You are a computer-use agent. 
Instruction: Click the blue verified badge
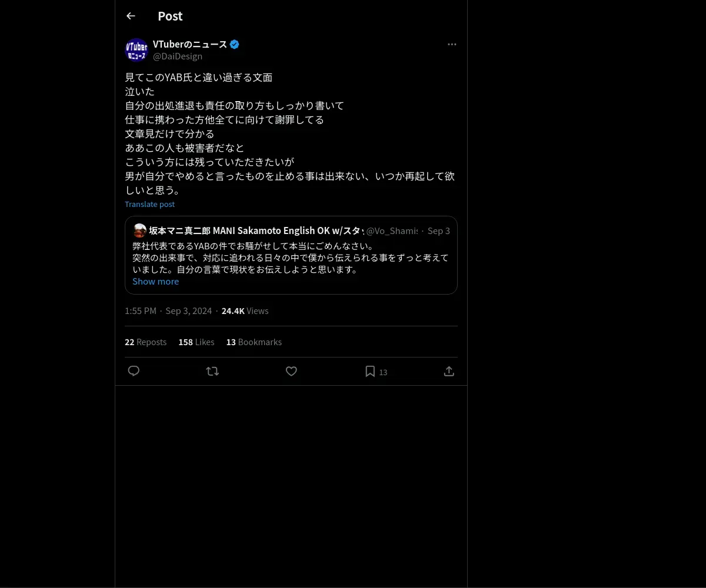(234, 44)
